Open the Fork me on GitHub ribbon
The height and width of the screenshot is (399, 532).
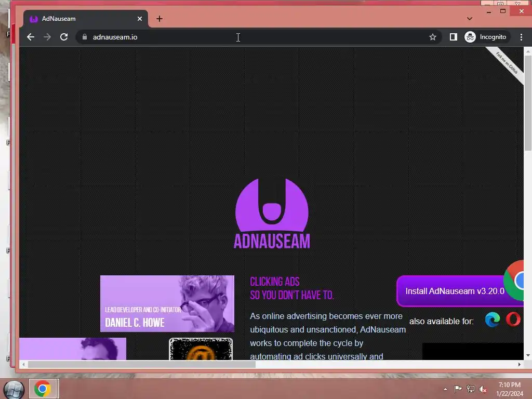pyautogui.click(x=507, y=63)
